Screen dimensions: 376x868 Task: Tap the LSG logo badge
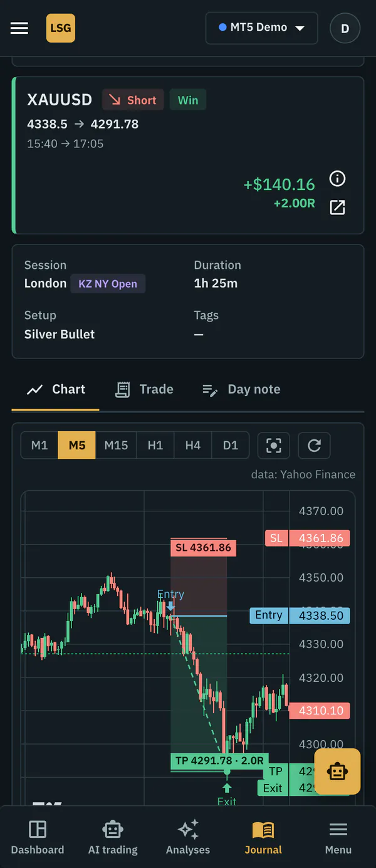(61, 28)
